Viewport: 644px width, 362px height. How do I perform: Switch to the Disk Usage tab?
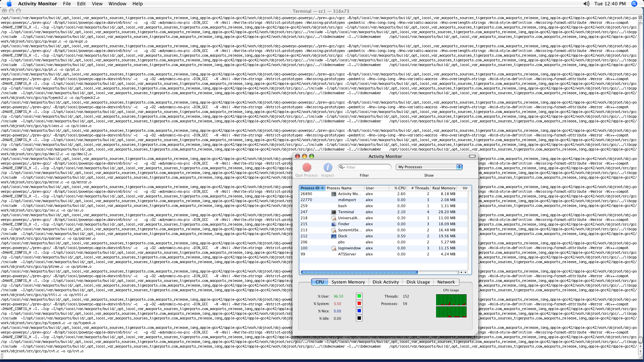[x=418, y=282]
